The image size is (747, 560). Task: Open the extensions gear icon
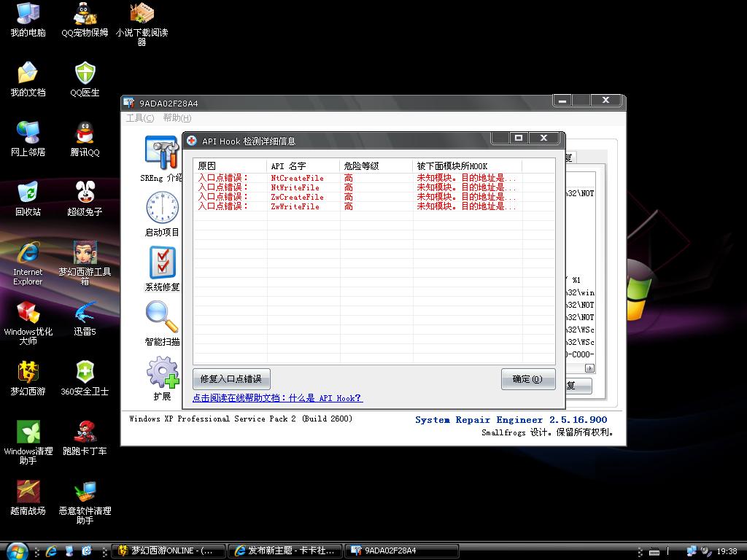pos(162,373)
